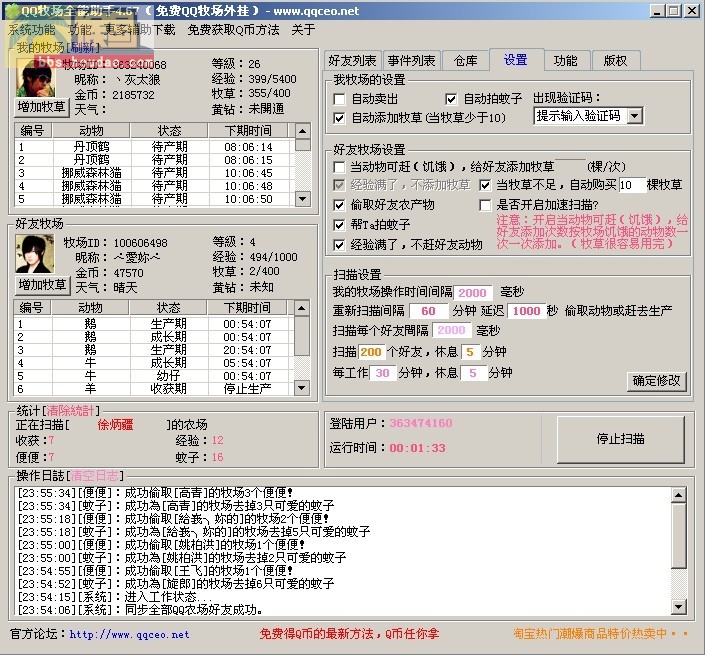Click 清除統計 link
The height and width of the screenshot is (655, 705).
(70, 410)
